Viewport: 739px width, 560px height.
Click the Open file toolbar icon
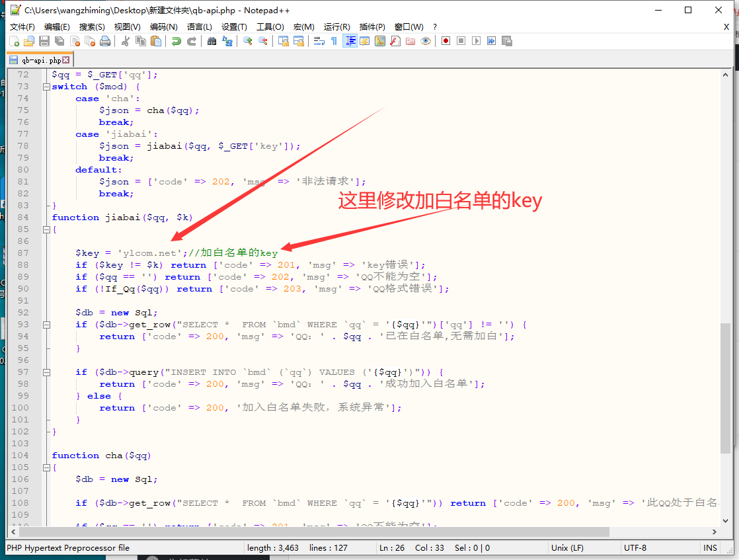[x=29, y=42]
